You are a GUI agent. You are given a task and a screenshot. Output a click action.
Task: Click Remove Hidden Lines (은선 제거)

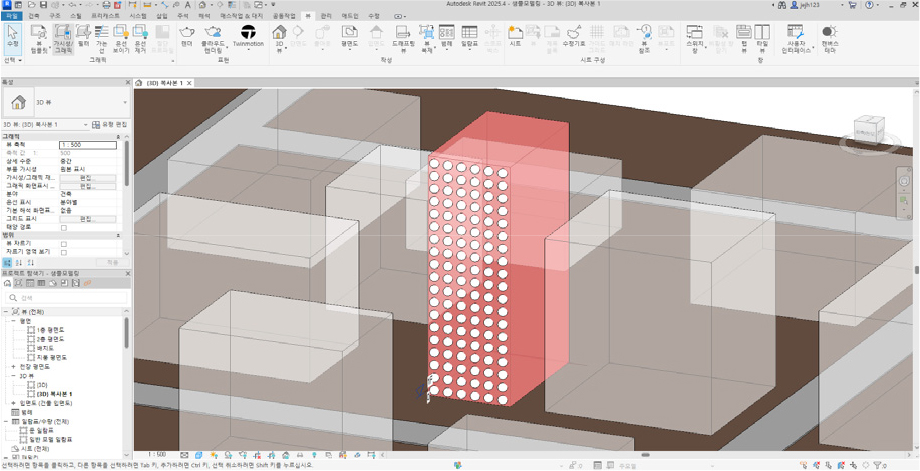pyautogui.click(x=140, y=39)
